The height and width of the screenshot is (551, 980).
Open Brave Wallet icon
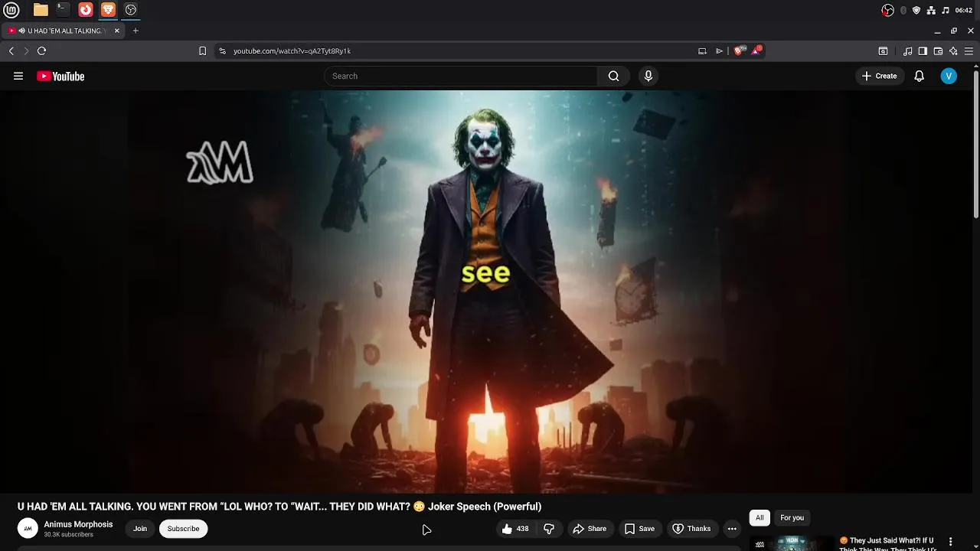click(x=938, y=51)
